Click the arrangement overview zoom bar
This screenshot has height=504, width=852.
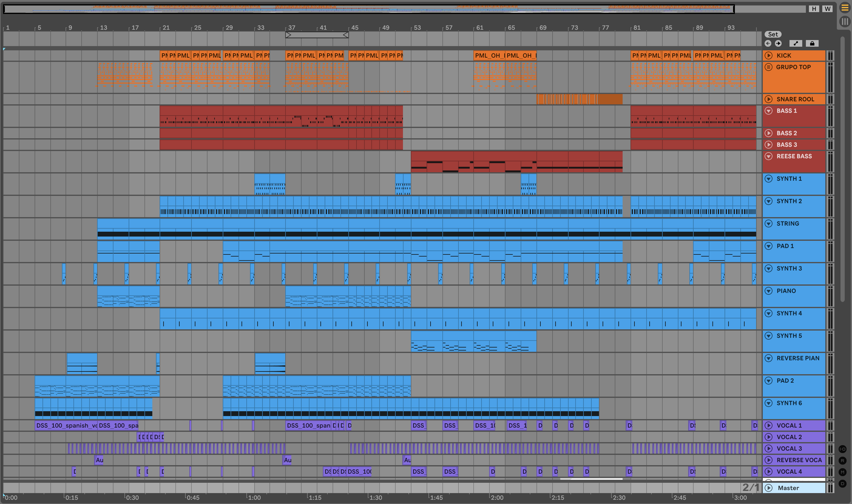[369, 9]
